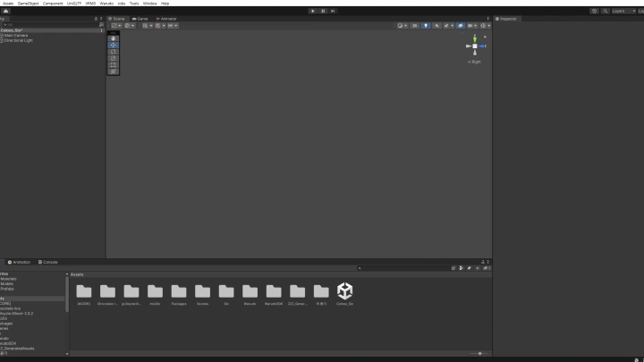Open the Window menu
Viewport: 644px width, 362px height.
click(150, 4)
